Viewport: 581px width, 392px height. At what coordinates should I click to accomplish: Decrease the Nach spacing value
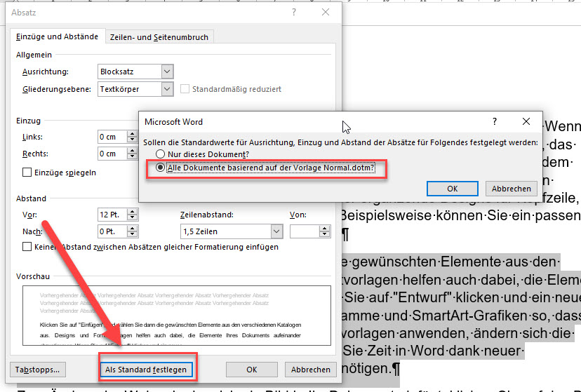point(133,235)
